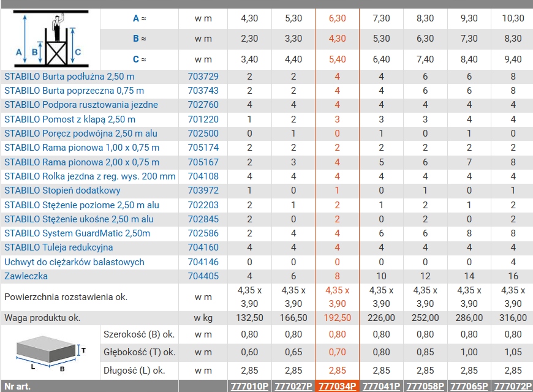
Task: Click part number 702203
Action: click(x=203, y=205)
